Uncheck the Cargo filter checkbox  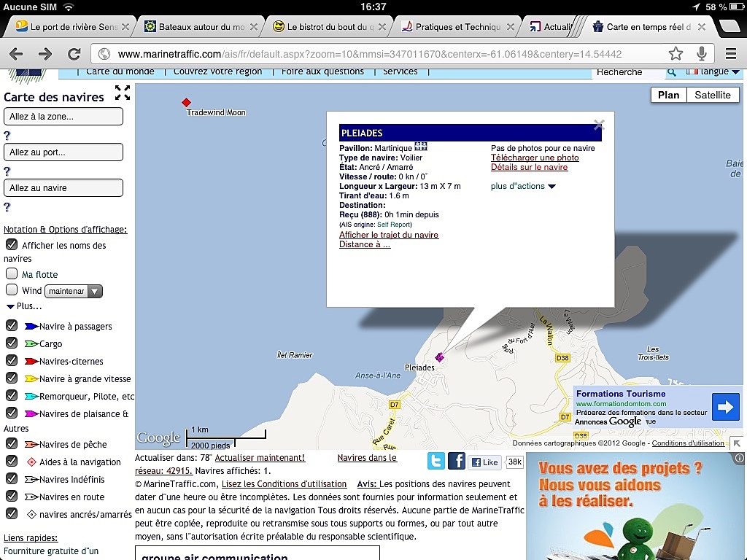(x=12, y=343)
